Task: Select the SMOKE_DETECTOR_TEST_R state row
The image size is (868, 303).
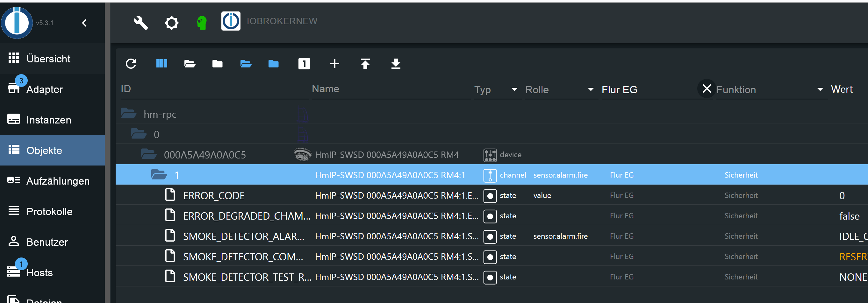Action: point(247,277)
